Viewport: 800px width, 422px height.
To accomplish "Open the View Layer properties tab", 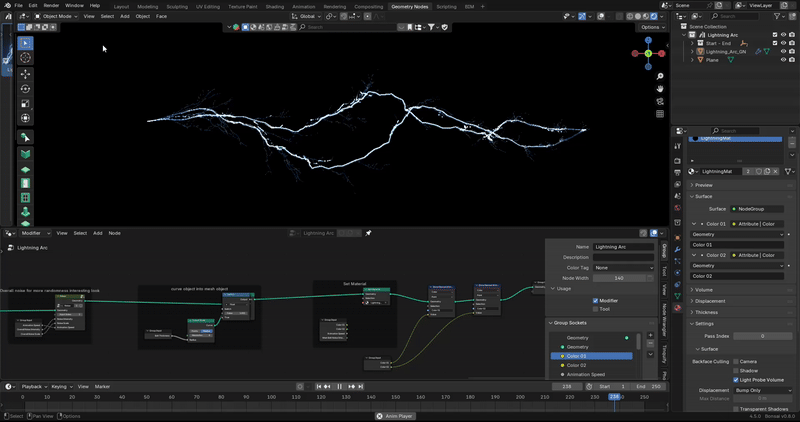I will pos(678,184).
